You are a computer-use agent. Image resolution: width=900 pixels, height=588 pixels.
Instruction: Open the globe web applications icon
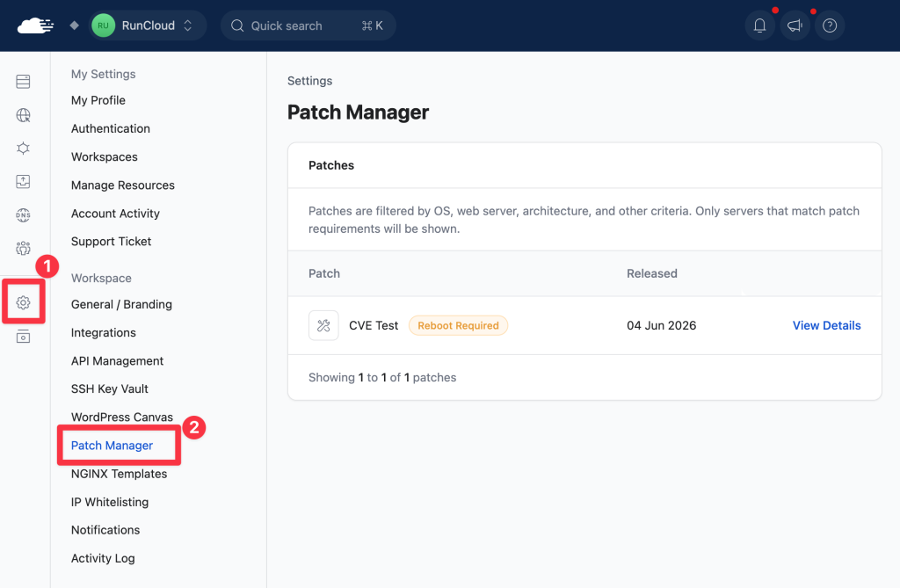[23, 115]
